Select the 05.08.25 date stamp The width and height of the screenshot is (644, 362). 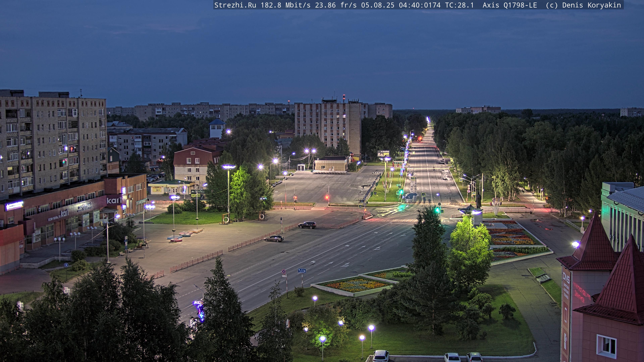pyautogui.click(x=378, y=5)
